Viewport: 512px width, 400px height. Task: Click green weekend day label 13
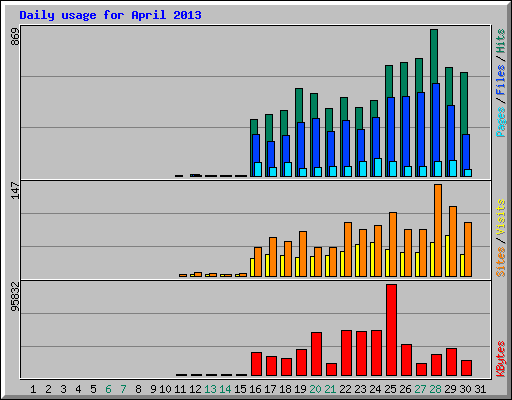point(210,389)
